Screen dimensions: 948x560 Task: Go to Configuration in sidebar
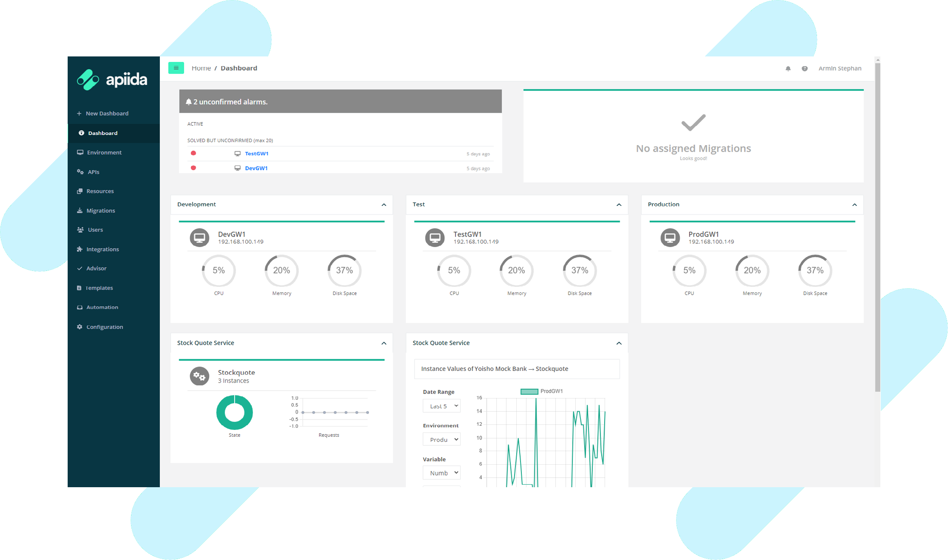coord(104,327)
